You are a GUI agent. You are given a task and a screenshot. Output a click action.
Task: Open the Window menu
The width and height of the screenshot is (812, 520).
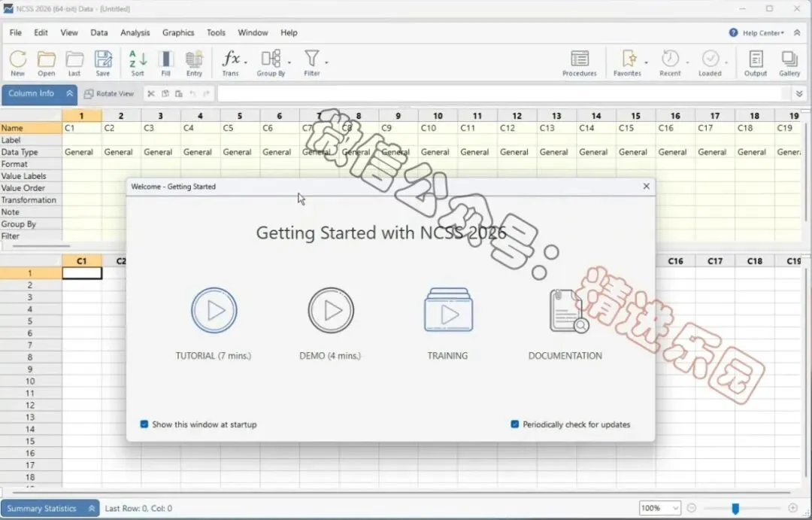[253, 32]
